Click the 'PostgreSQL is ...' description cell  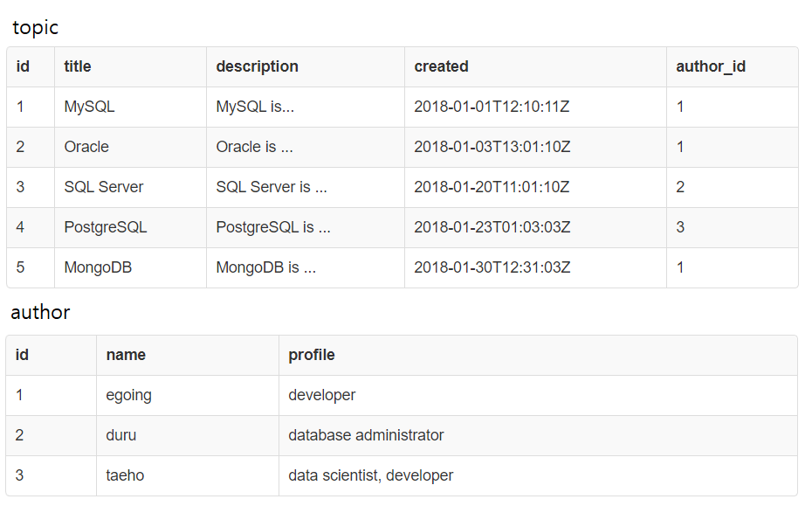(306, 227)
